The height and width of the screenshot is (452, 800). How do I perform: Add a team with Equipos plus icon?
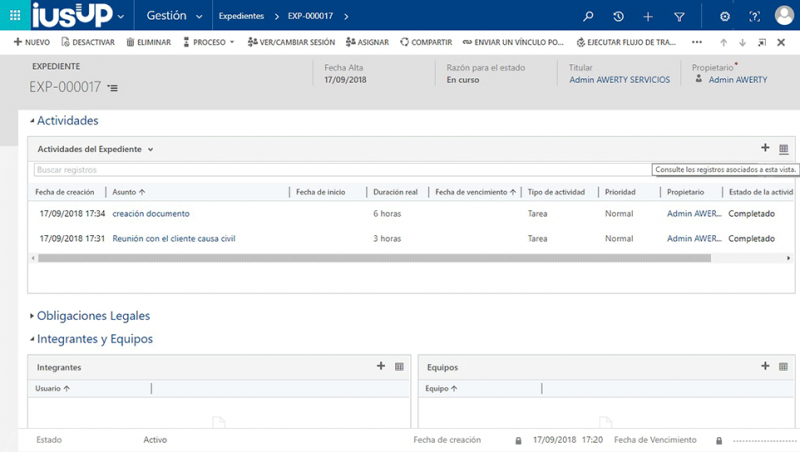pyautogui.click(x=765, y=366)
